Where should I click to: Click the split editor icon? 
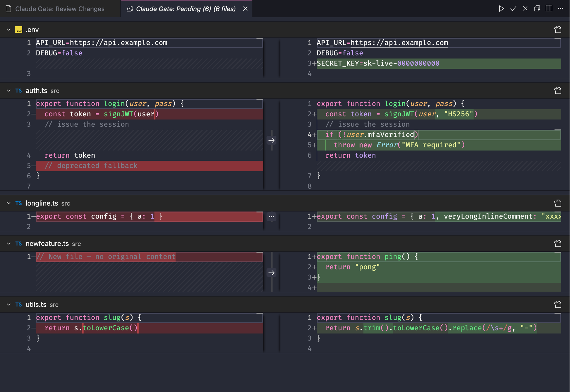tap(549, 9)
